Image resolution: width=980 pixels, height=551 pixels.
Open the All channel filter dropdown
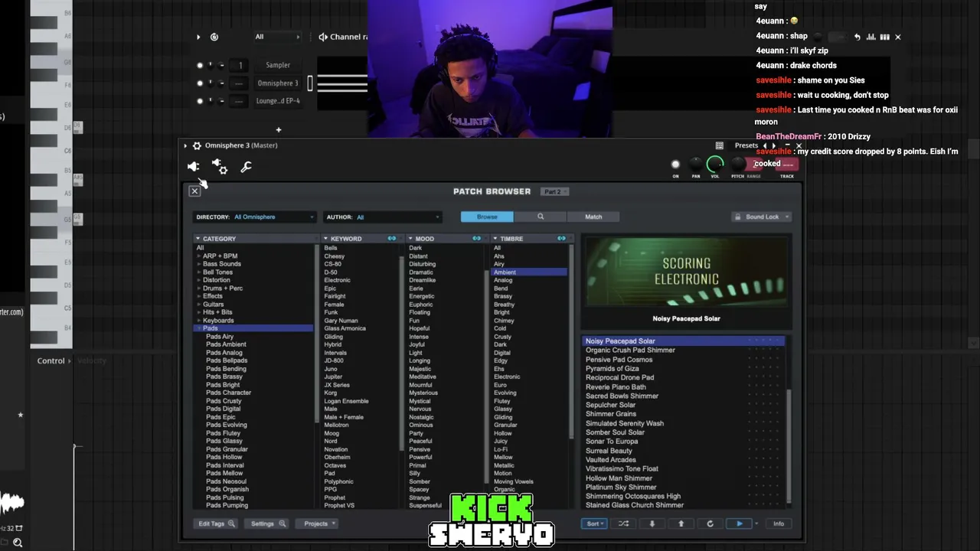[278, 37]
